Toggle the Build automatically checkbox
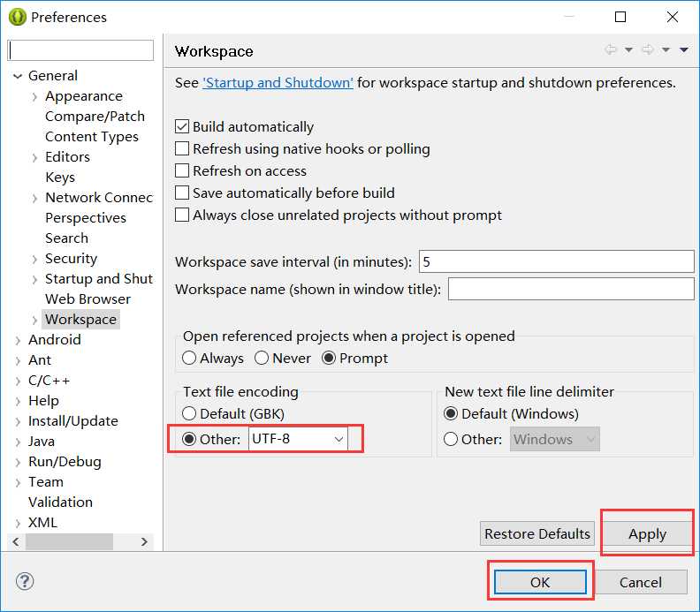700x612 pixels. click(x=182, y=126)
